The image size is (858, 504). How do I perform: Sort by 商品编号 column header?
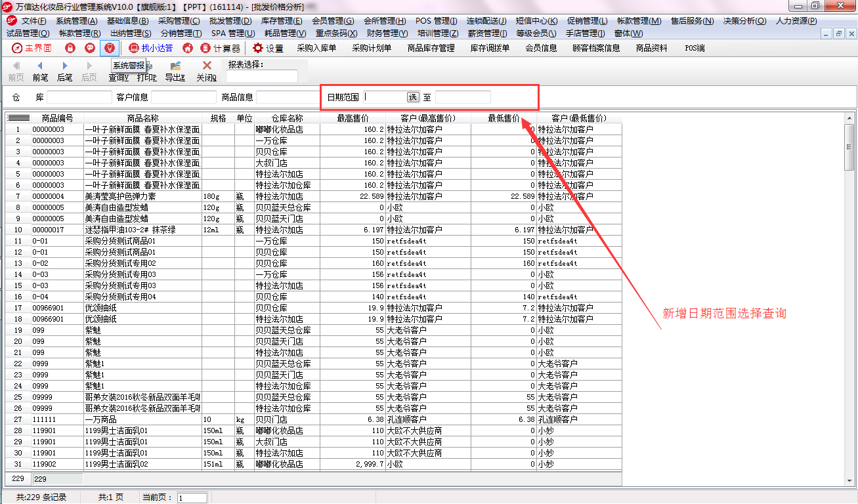click(58, 118)
